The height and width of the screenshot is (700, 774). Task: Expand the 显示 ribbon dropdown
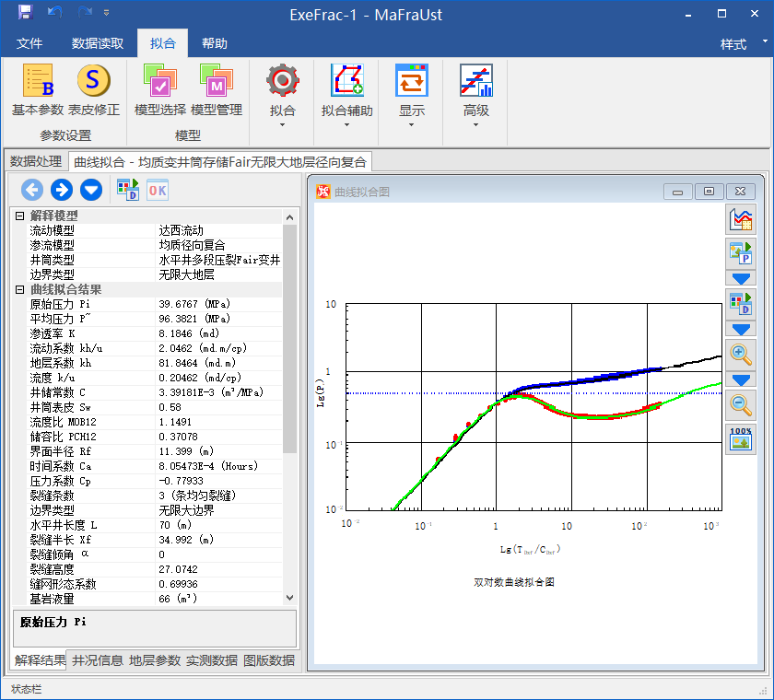click(412, 111)
